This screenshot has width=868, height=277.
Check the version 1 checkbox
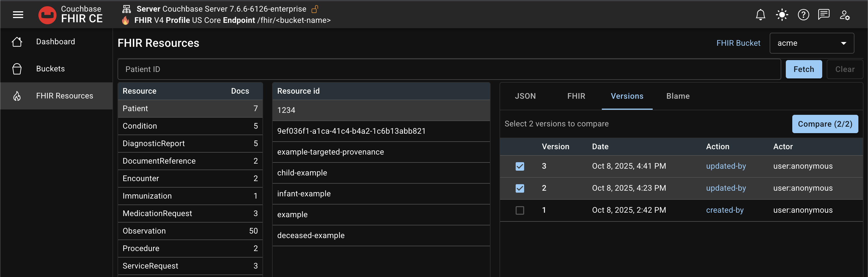520,210
